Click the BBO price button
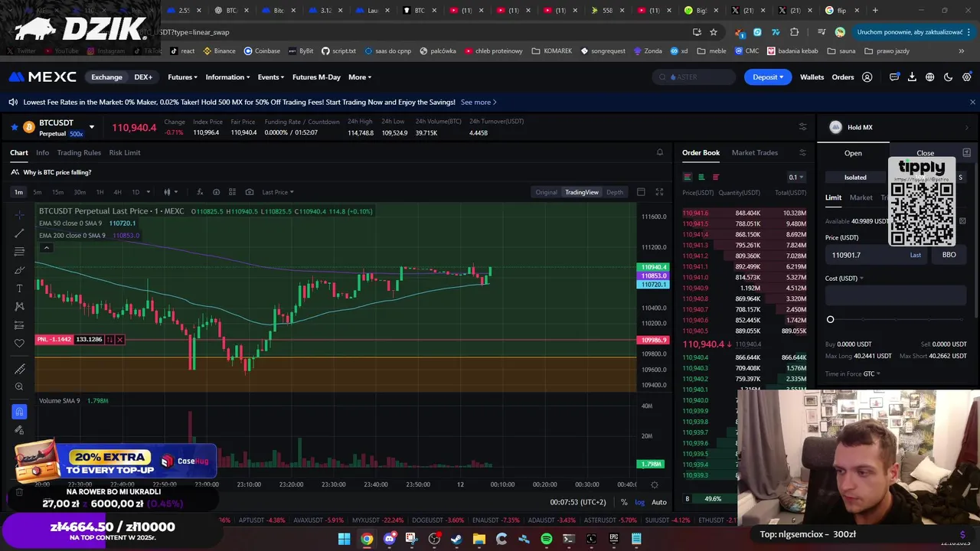The width and height of the screenshot is (980, 551). pos(949,255)
